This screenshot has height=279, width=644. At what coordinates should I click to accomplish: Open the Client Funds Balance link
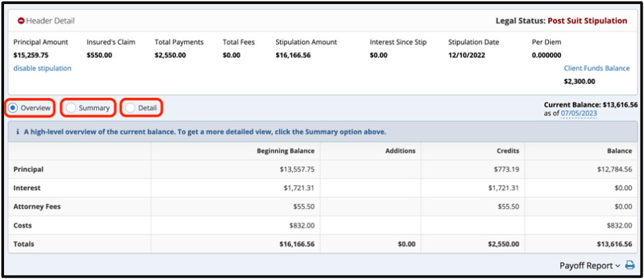tap(597, 68)
